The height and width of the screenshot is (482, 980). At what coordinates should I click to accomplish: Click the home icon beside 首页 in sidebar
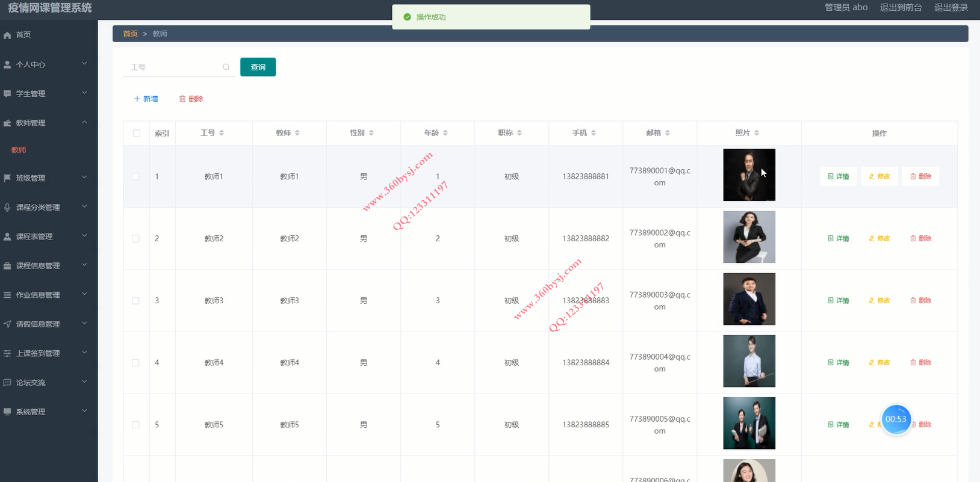tap(7, 35)
